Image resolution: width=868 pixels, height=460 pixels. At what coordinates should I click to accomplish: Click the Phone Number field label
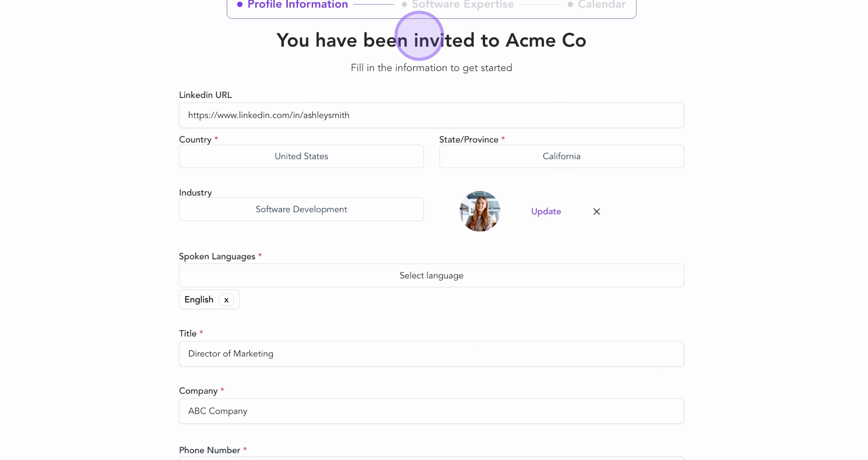[x=209, y=450]
